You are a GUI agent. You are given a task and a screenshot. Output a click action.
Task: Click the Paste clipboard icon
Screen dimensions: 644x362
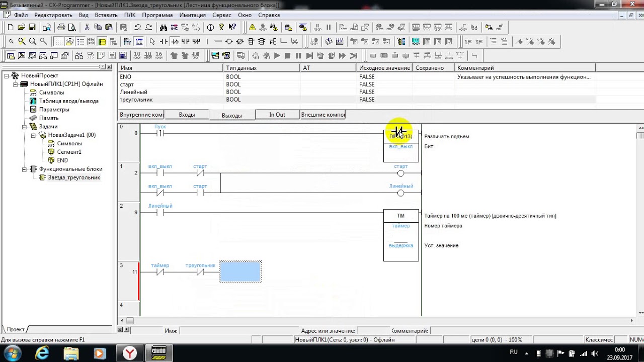point(109,27)
